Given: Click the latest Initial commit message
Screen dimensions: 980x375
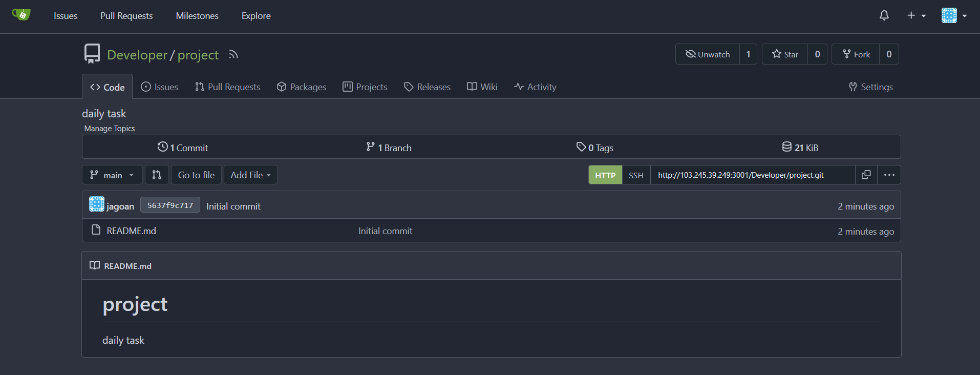Looking at the screenshot, I should click(233, 206).
